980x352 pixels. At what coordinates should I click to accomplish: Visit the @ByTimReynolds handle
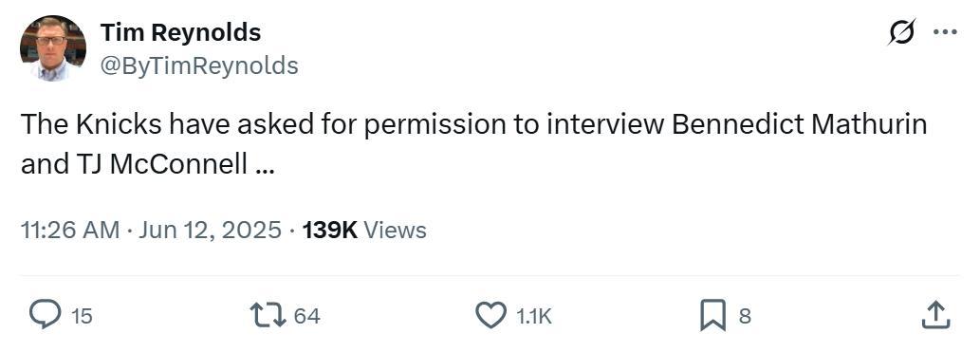198,65
